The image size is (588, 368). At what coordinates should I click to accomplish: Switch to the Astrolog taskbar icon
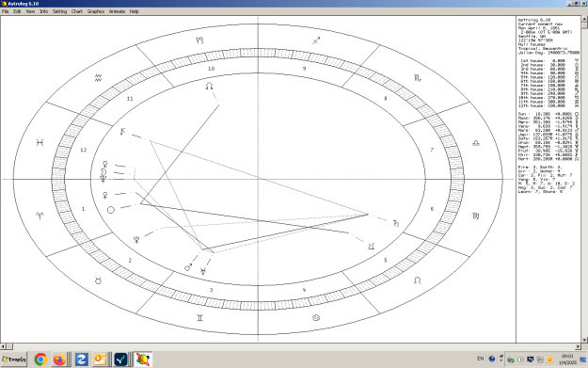[142, 360]
